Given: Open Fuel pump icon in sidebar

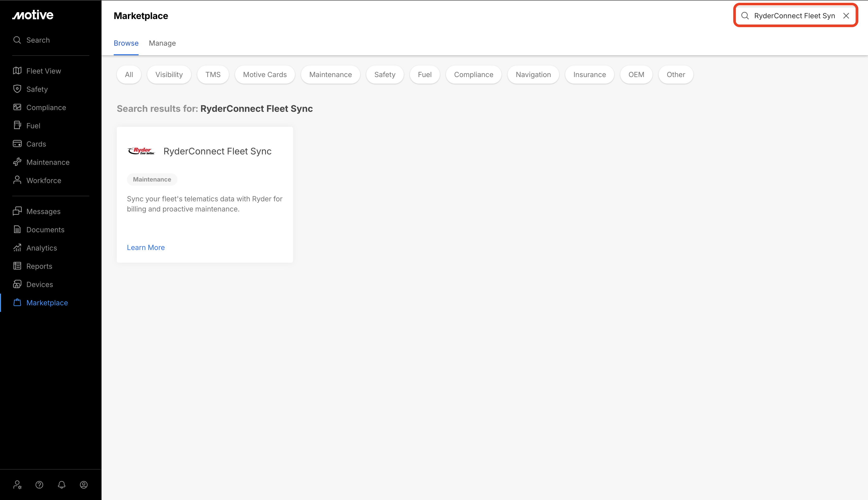Looking at the screenshot, I should point(17,125).
